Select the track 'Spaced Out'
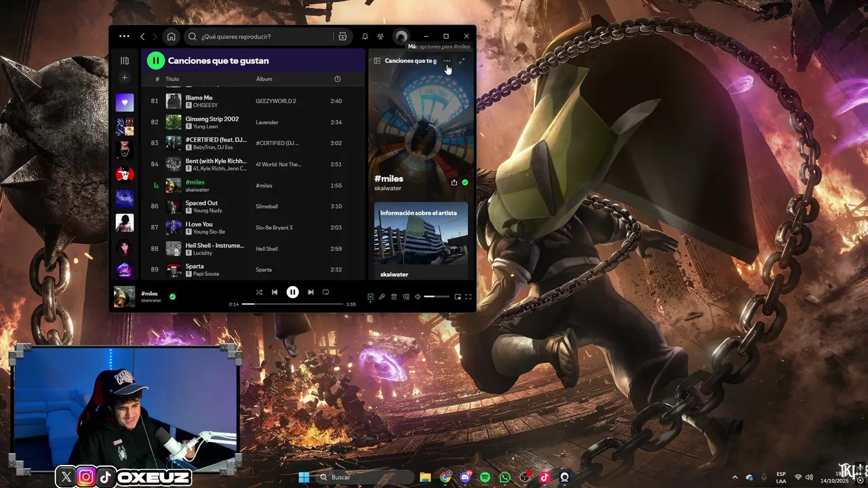The width and height of the screenshot is (868, 488). click(201, 203)
